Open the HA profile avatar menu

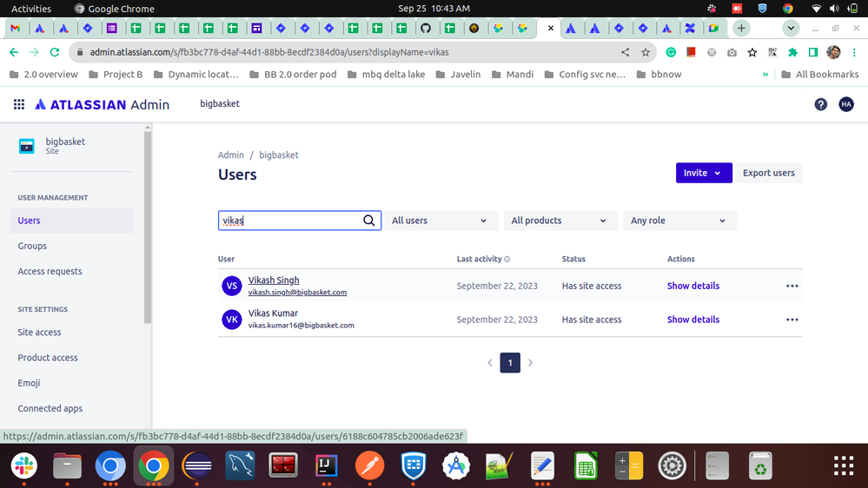846,104
